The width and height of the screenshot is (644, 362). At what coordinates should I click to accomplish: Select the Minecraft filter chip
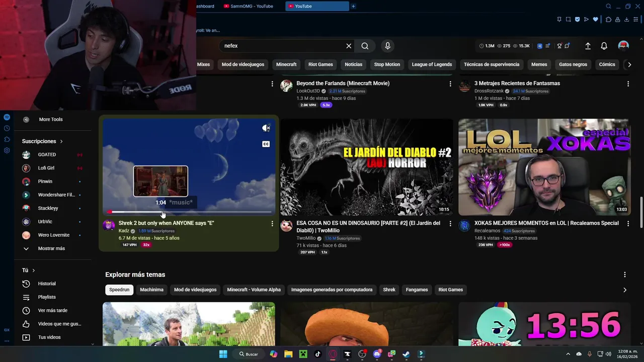286,64
